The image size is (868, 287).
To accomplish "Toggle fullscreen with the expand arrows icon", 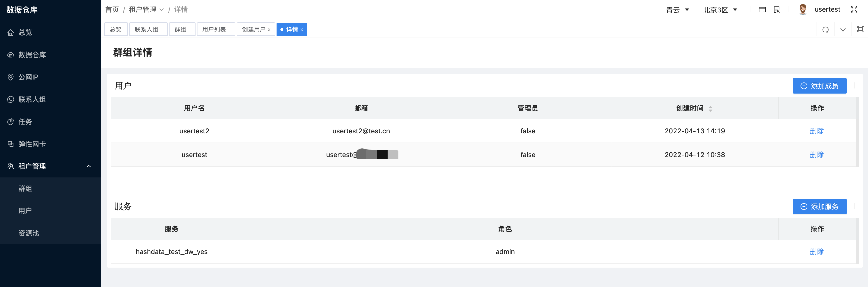I will [x=854, y=9].
